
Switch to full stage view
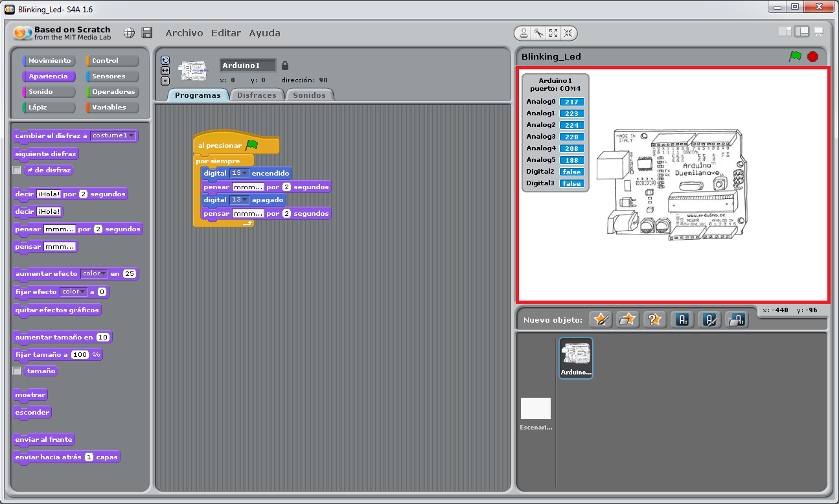(802, 31)
